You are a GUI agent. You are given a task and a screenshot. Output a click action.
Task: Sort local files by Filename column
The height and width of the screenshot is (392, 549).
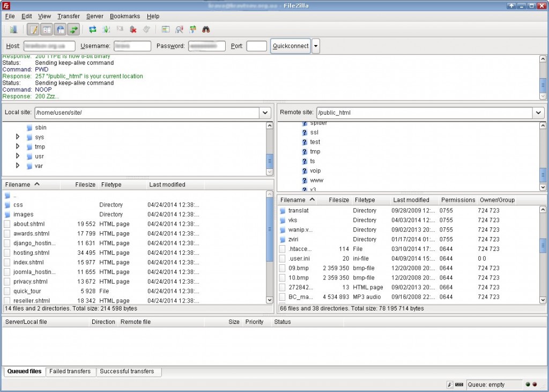pyautogui.click(x=31, y=184)
